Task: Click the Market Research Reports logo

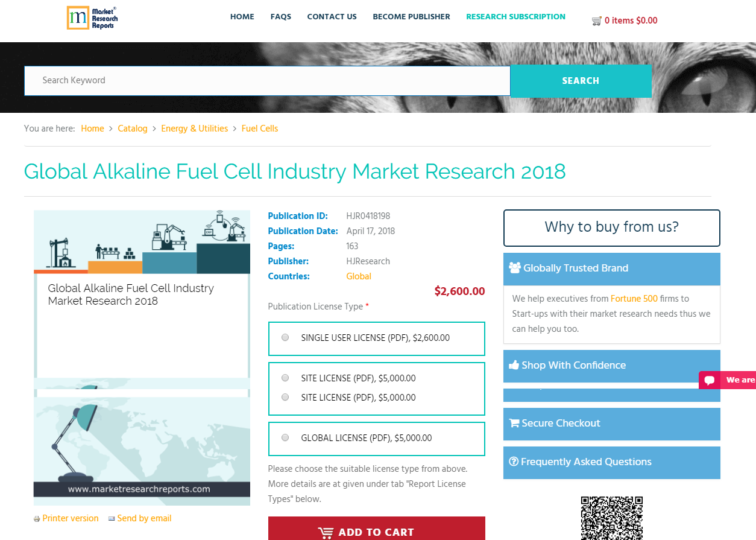Action: coord(92,18)
